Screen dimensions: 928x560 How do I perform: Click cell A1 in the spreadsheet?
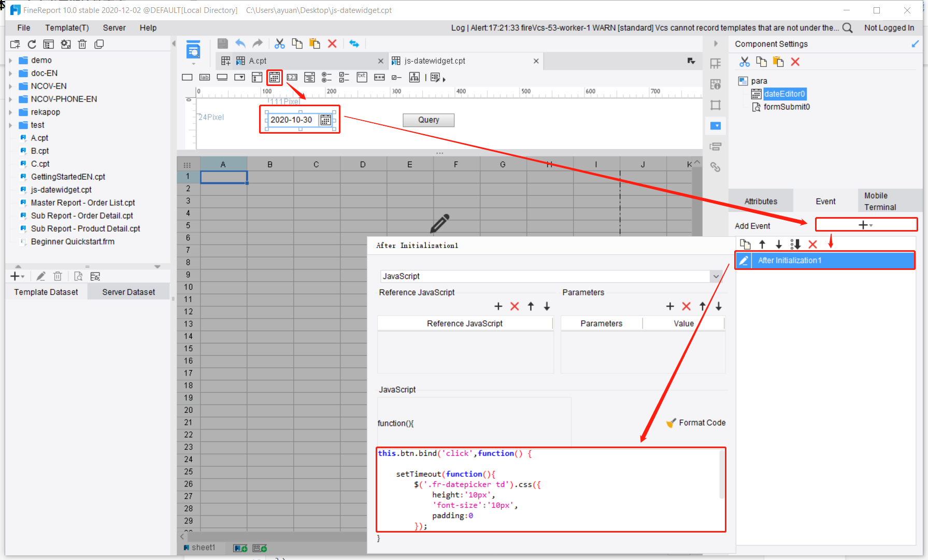click(x=224, y=177)
